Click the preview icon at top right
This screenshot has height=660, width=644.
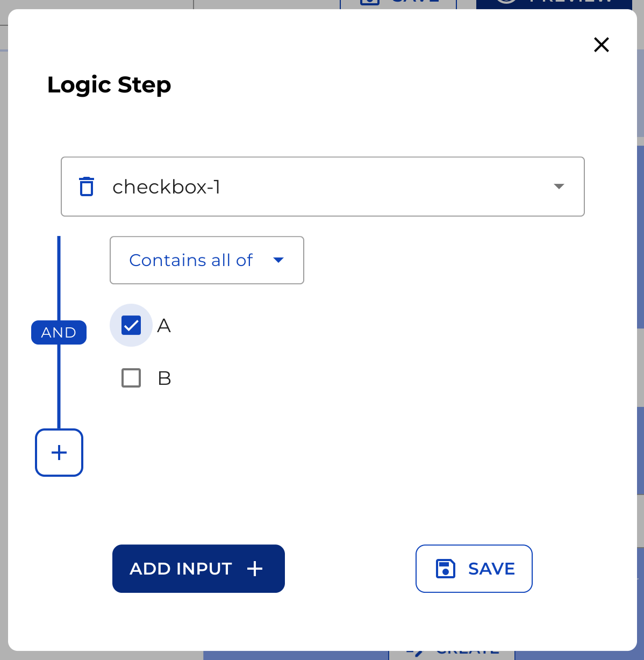[x=506, y=3]
